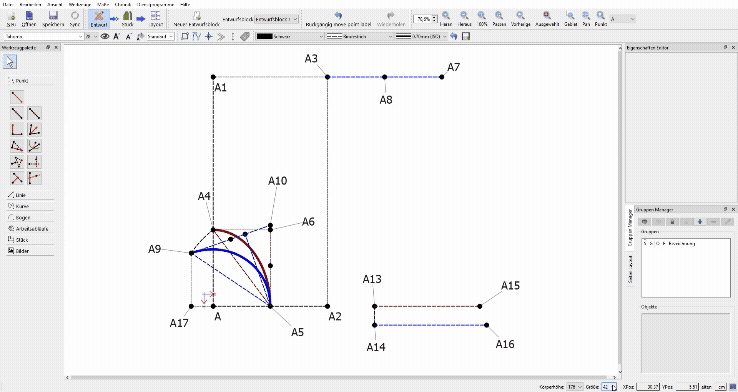The height and width of the screenshot is (392, 738).
Task: Open the Tahoma font dropdown
Action: [44, 36]
